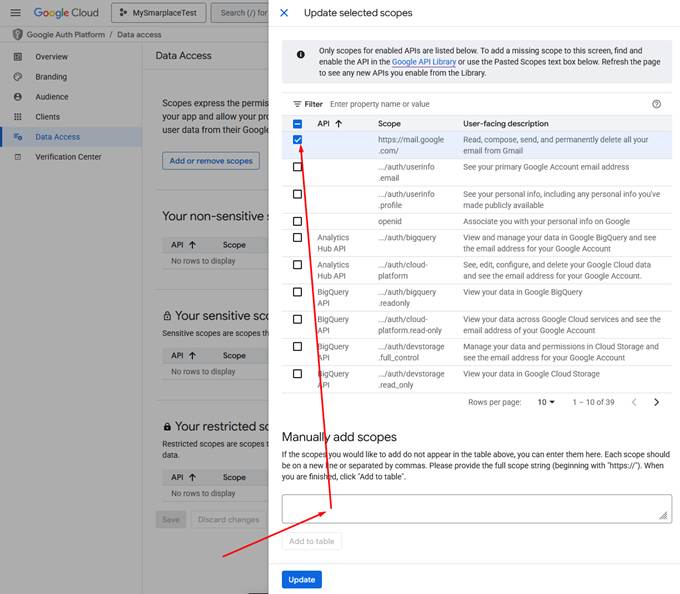680x594 pixels.
Task: Click the Search field in top bar
Action: click(240, 13)
